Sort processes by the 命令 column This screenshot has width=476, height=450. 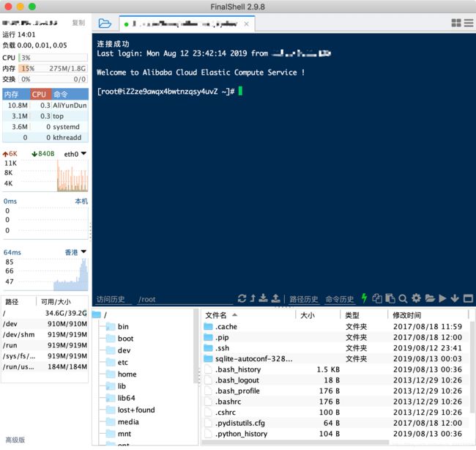click(x=70, y=95)
